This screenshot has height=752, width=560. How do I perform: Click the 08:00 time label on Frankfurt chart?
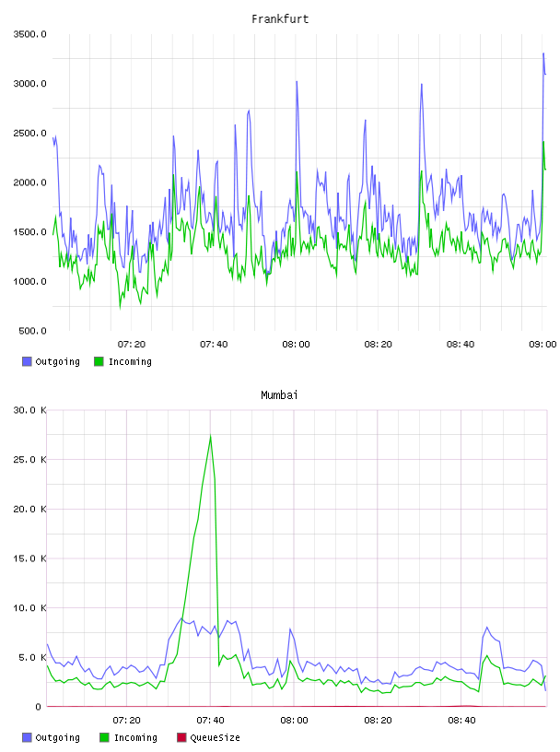point(296,344)
